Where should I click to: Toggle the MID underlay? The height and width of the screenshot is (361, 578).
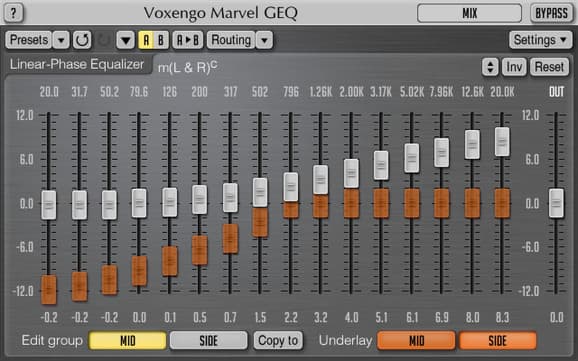416,340
